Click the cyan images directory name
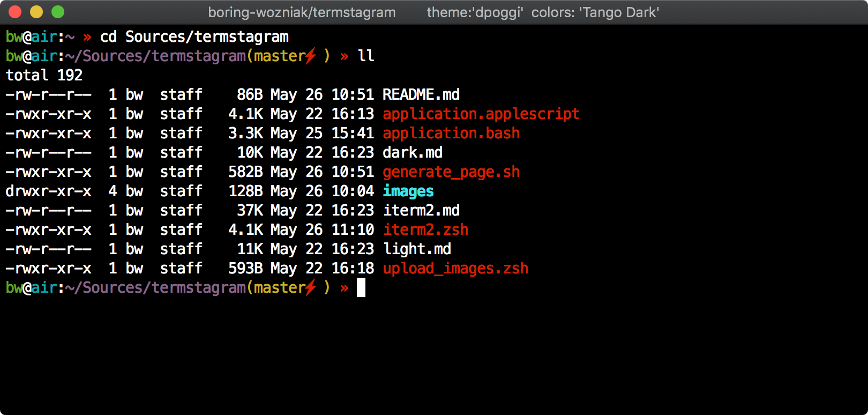The height and width of the screenshot is (415, 868). click(408, 191)
